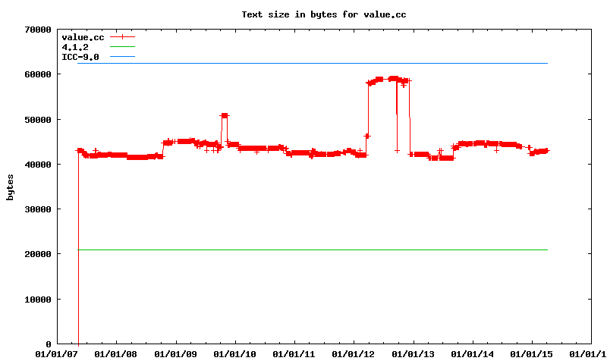
Task: Click the blue ICC-9.0 legend line sample
Action: pos(122,57)
